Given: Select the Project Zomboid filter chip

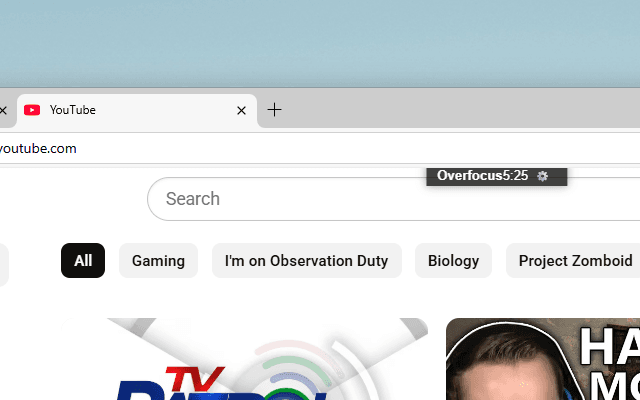Looking at the screenshot, I should click(x=573, y=260).
